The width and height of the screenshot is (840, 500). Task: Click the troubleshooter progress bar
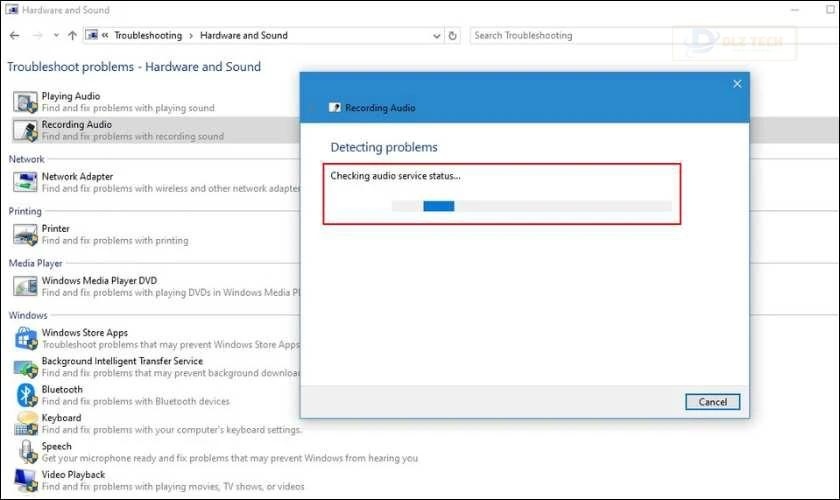pyautogui.click(x=531, y=206)
